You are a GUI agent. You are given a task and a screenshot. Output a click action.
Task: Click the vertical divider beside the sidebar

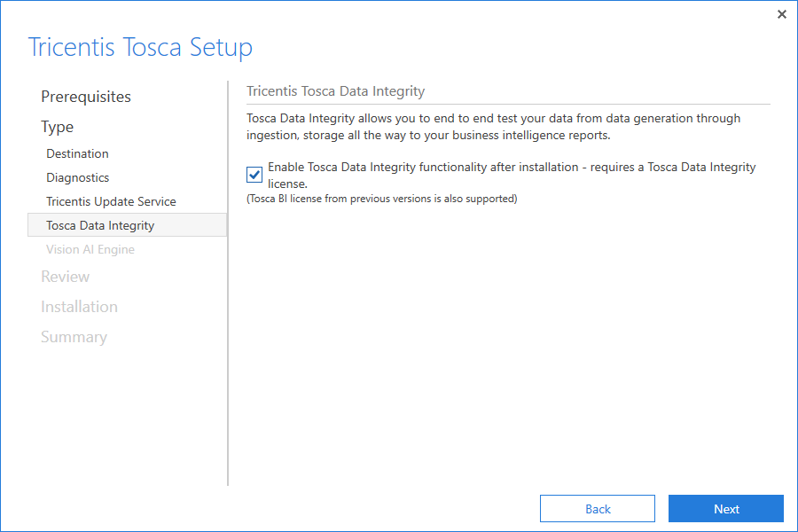228,284
